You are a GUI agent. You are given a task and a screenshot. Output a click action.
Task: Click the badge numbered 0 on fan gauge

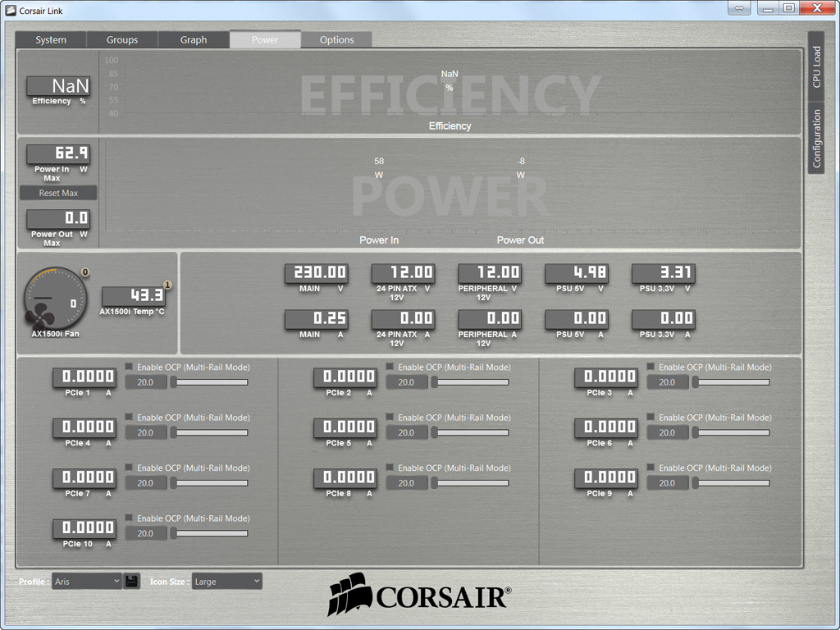(85, 272)
